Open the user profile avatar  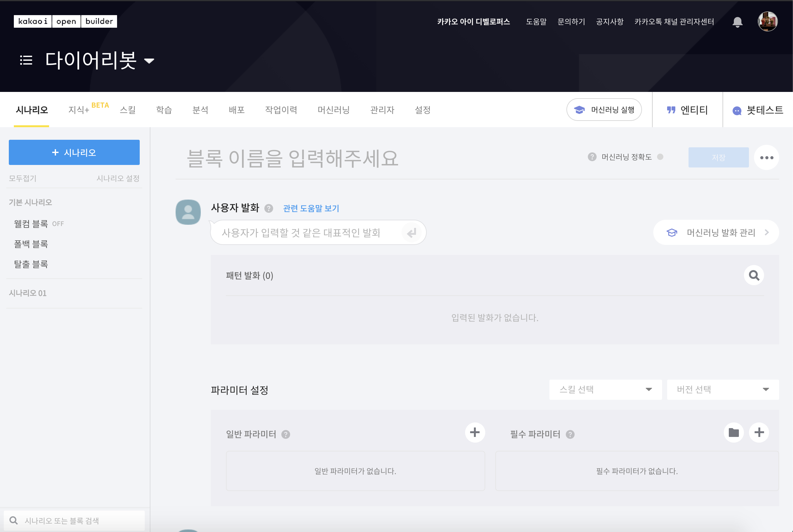coord(767,21)
